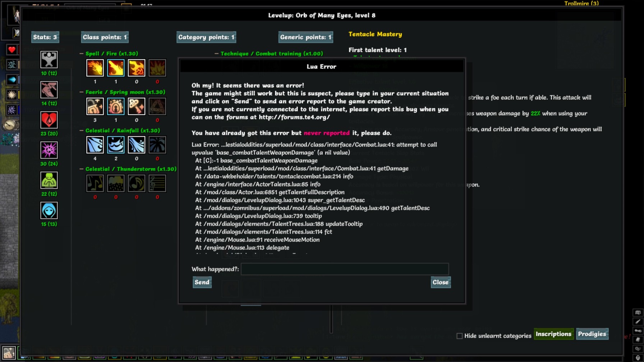Image resolution: width=644 pixels, height=362 pixels.
Task: Collapse the Celestial / Thunderstorm category
Action: coord(82,169)
